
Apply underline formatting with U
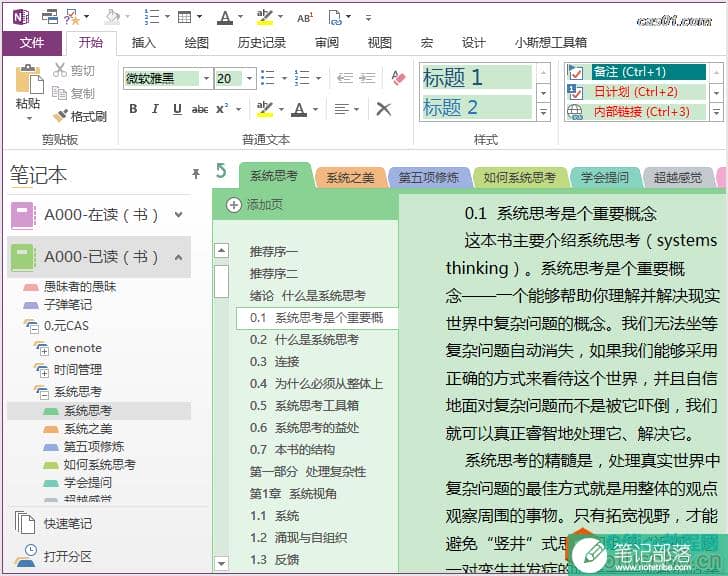click(x=177, y=109)
